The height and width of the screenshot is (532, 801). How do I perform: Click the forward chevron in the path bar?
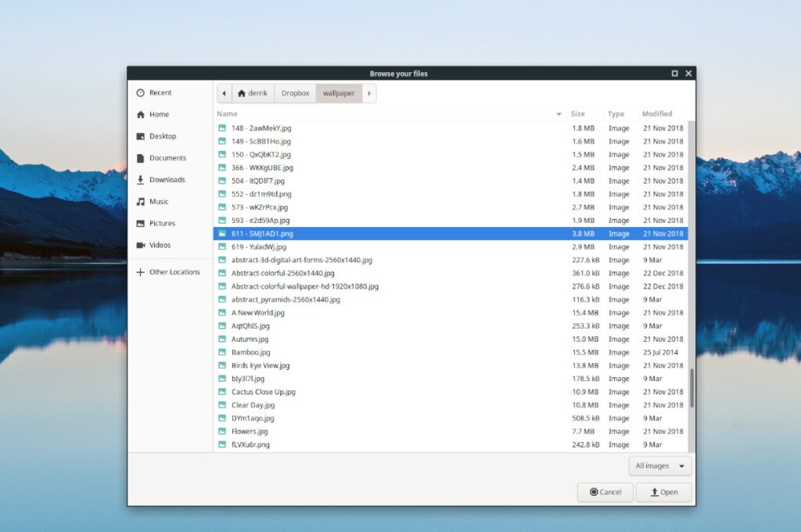[368, 92]
